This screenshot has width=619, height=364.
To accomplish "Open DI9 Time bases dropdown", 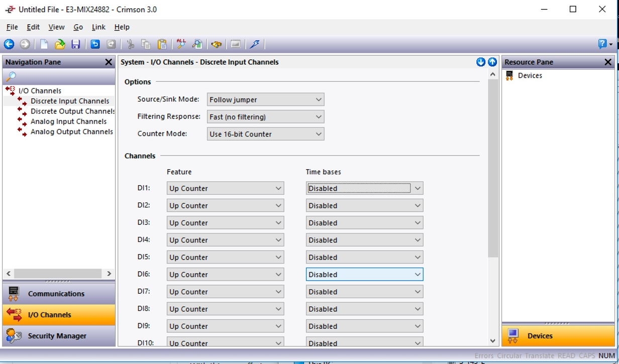I will 364,326.
